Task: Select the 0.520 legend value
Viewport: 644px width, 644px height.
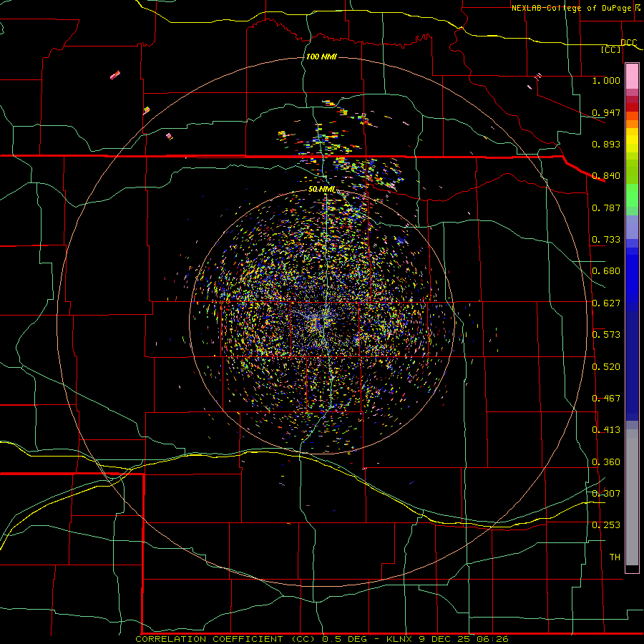Action: click(606, 366)
